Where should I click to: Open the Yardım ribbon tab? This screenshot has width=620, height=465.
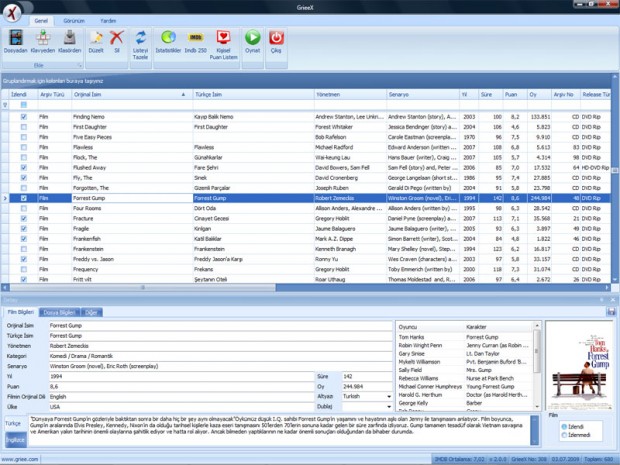[x=108, y=21]
